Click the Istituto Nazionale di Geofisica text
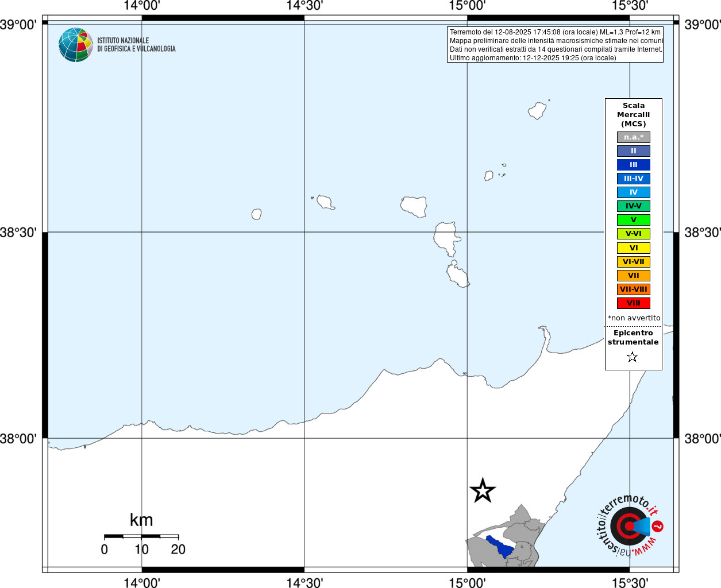This screenshot has height=588, width=721. (x=136, y=45)
